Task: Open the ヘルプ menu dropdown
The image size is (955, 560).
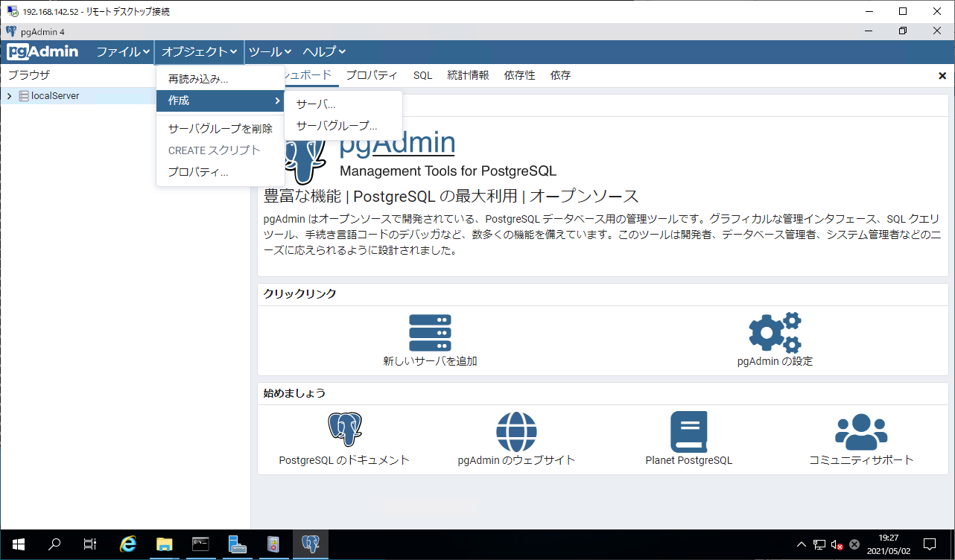Action: [x=323, y=51]
